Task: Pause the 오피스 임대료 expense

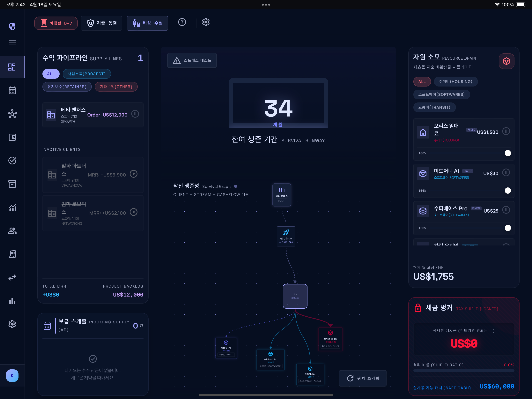Action: [x=506, y=131]
